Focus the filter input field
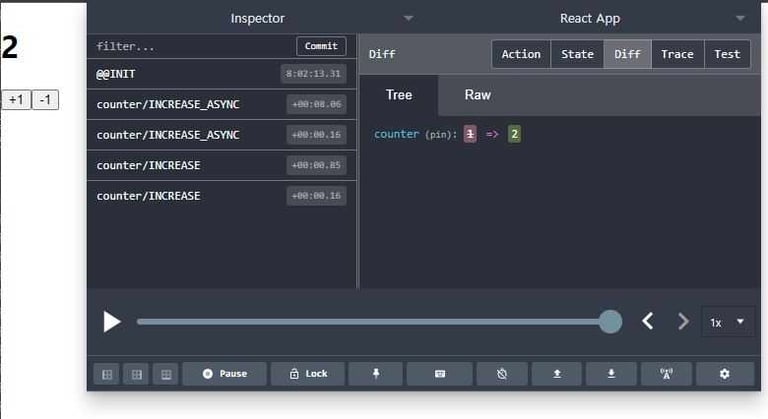Image resolution: width=768 pixels, height=419 pixels. click(x=190, y=46)
